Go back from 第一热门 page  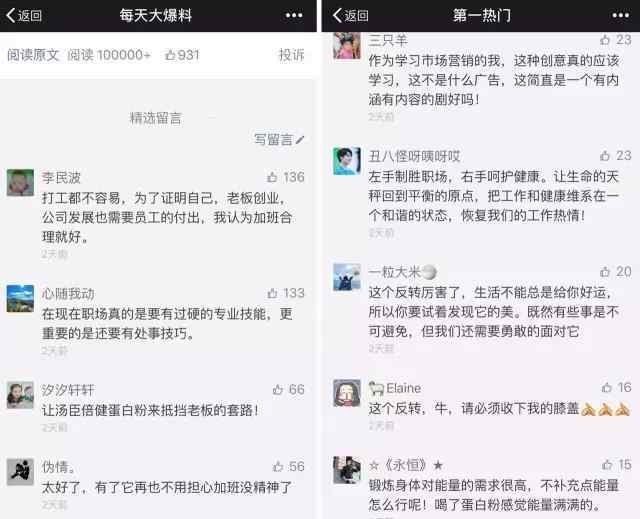pos(351,16)
